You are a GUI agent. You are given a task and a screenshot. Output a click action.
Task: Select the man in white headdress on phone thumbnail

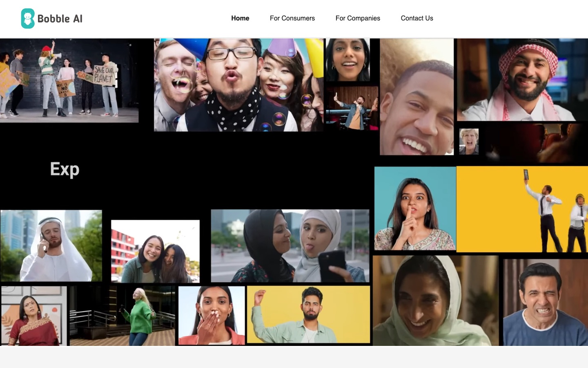coord(51,246)
